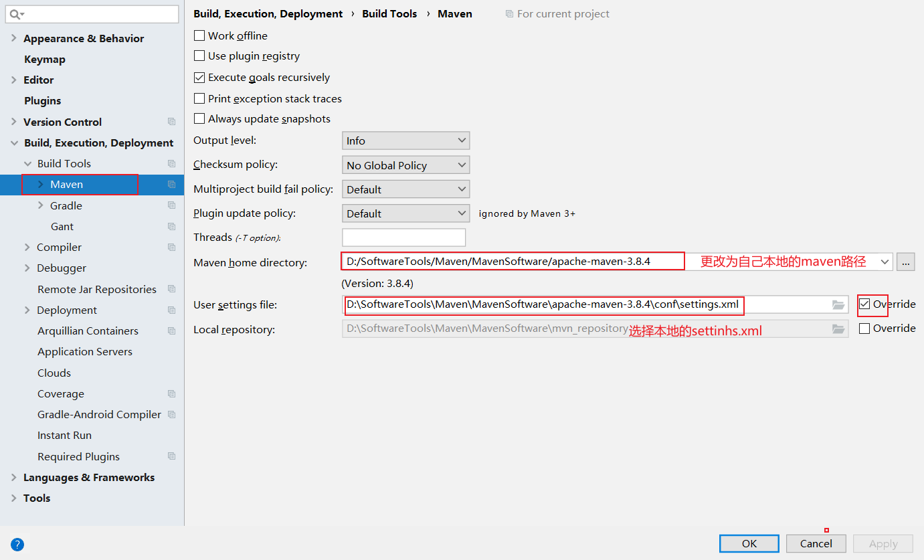Viewport: 924px width, 560px height.
Task: Click project-level icon beside Arquillian Containers
Action: pos(171,331)
